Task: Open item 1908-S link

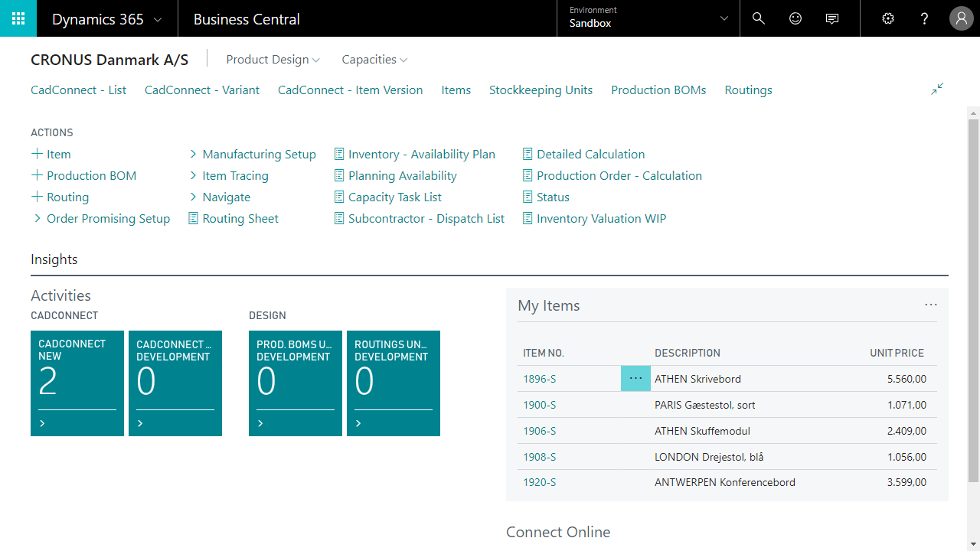Action: coord(539,457)
